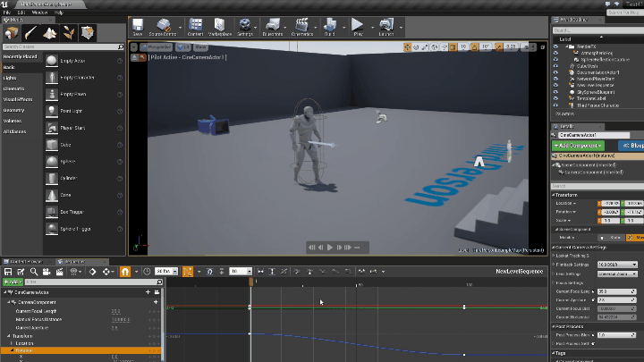Image resolution: width=644 pixels, height=362 pixels.
Task: Open the Edit menu
Action: click(x=21, y=13)
